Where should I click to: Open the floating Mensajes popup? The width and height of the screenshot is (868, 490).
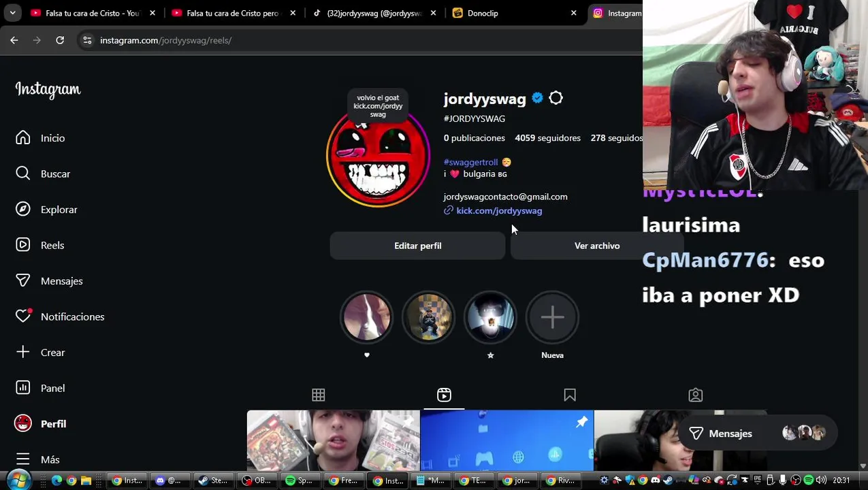click(x=757, y=434)
